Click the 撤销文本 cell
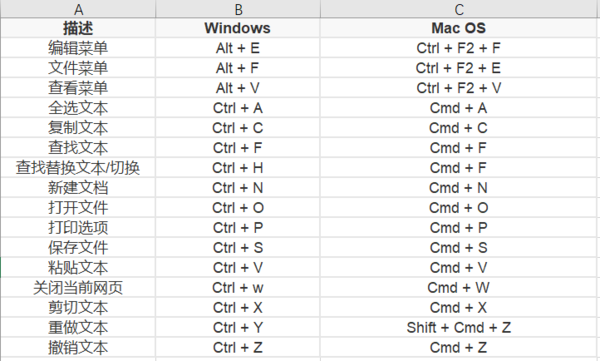This screenshot has height=361, width=600. [78, 347]
